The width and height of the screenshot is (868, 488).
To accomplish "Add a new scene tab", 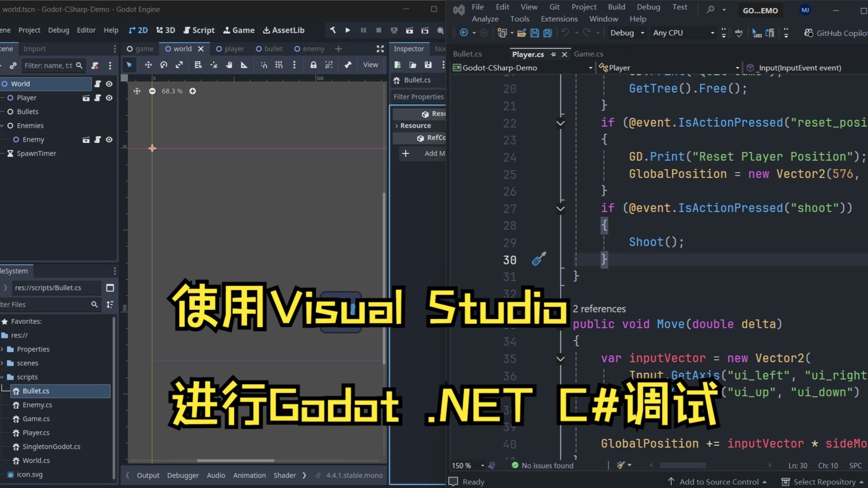I will pos(338,49).
